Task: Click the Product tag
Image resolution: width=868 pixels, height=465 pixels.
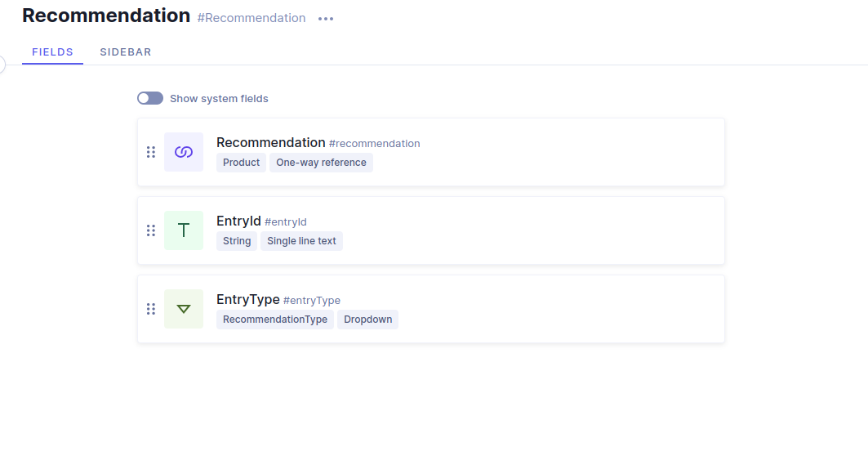Action: coord(242,163)
